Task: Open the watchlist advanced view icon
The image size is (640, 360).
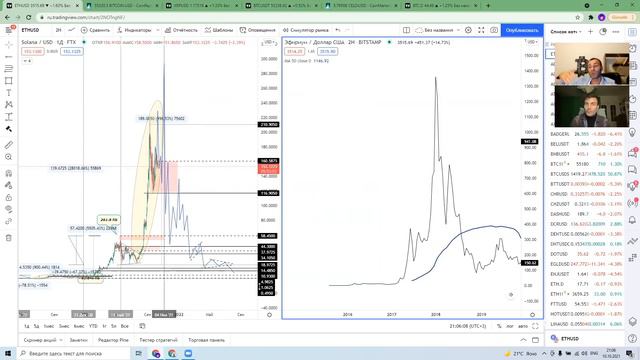Action: [x=603, y=31]
